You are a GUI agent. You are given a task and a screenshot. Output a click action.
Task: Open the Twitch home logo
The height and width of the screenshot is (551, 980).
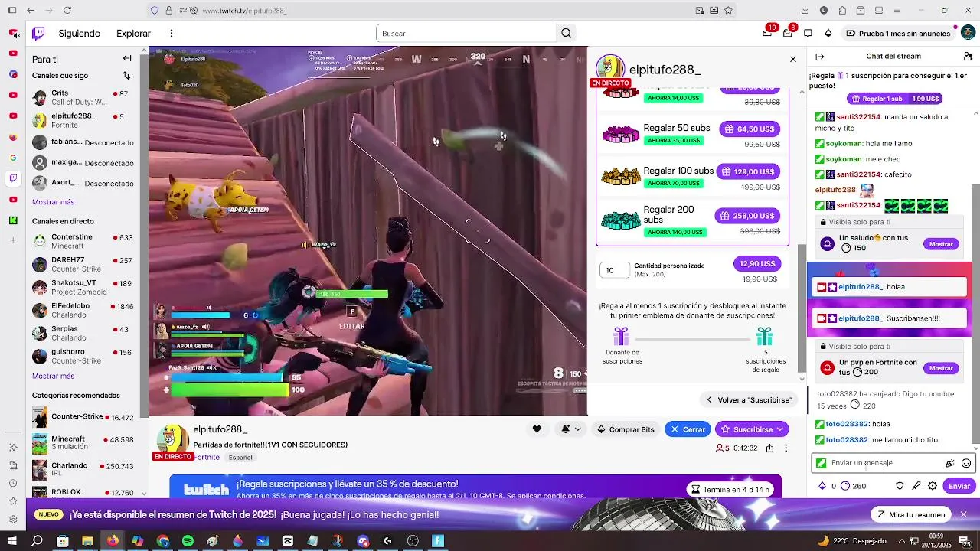(38, 33)
